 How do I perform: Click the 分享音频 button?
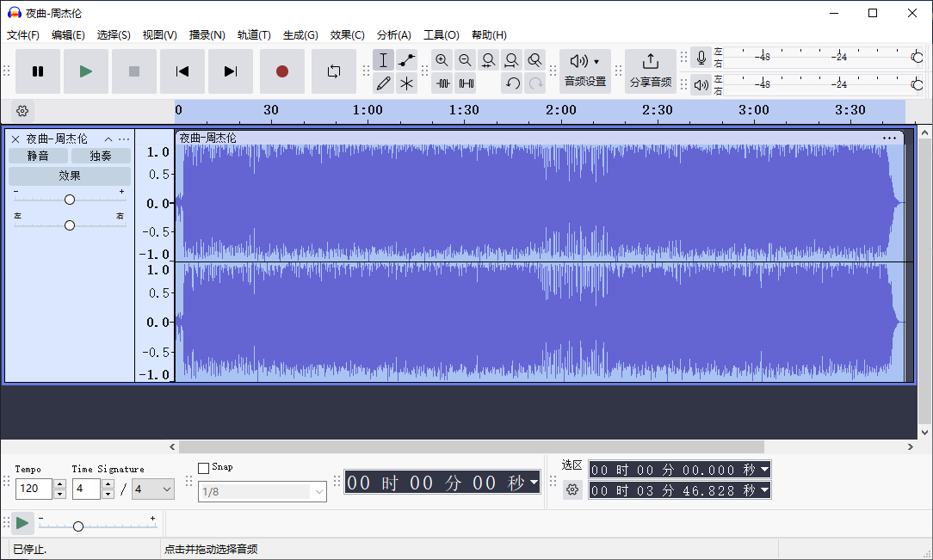click(x=651, y=71)
